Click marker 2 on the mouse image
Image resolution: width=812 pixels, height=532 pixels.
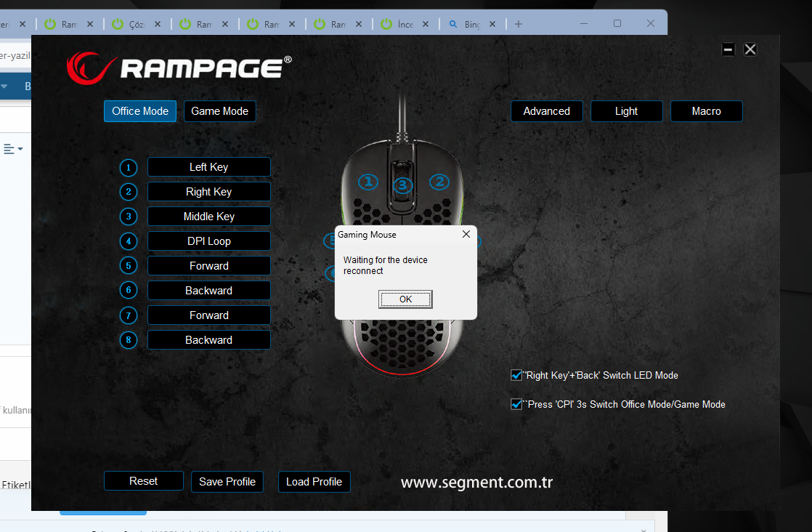[x=439, y=182]
